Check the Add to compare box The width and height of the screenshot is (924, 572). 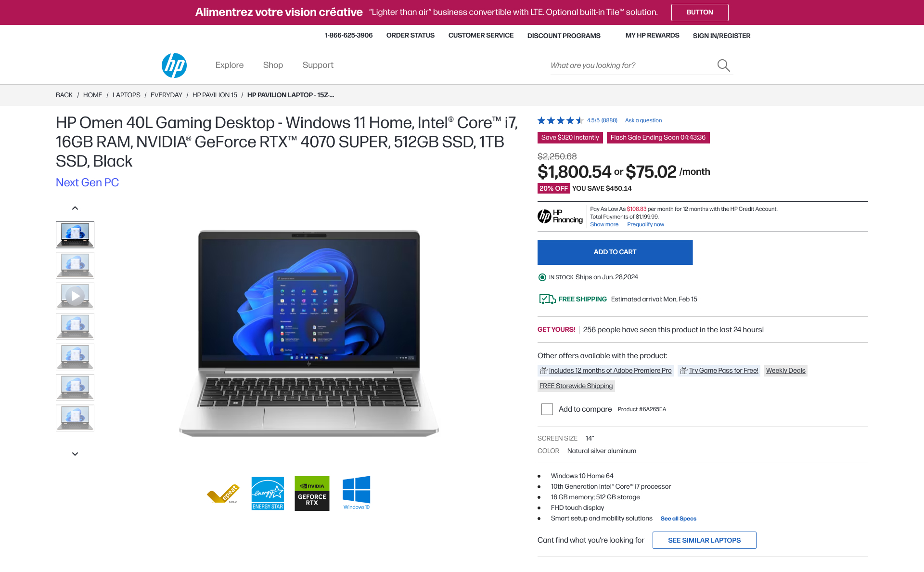547,409
